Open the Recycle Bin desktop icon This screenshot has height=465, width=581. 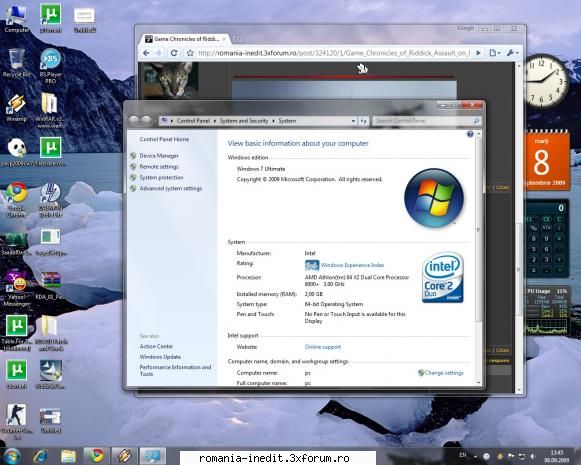tap(16, 63)
